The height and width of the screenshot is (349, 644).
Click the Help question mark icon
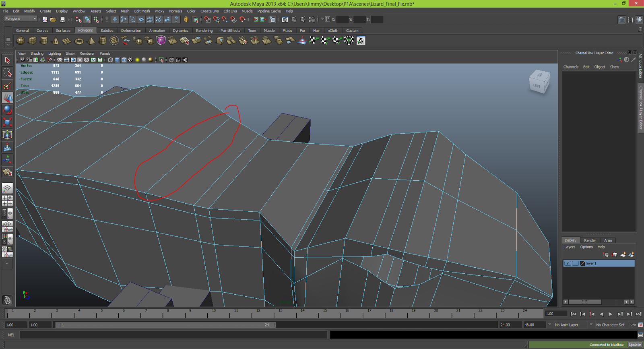pos(176,19)
